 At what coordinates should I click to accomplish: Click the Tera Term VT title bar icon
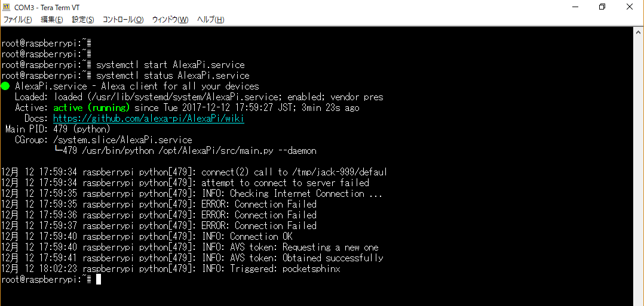point(6,7)
